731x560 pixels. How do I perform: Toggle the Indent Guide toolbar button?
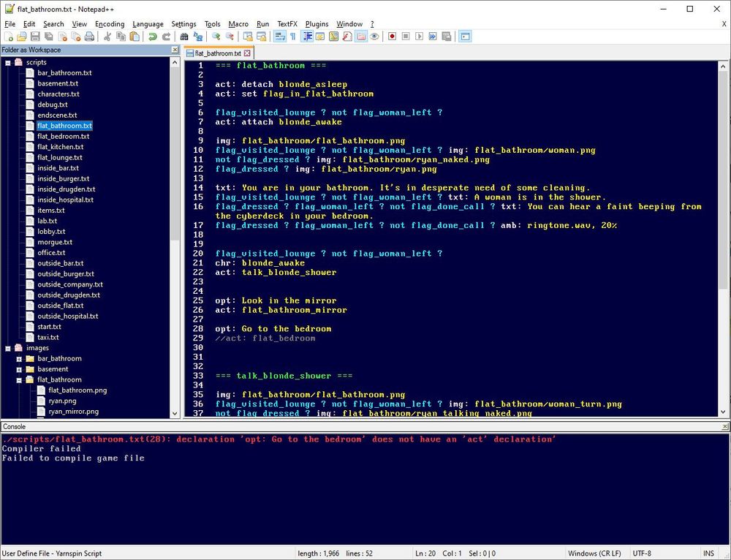tap(307, 37)
